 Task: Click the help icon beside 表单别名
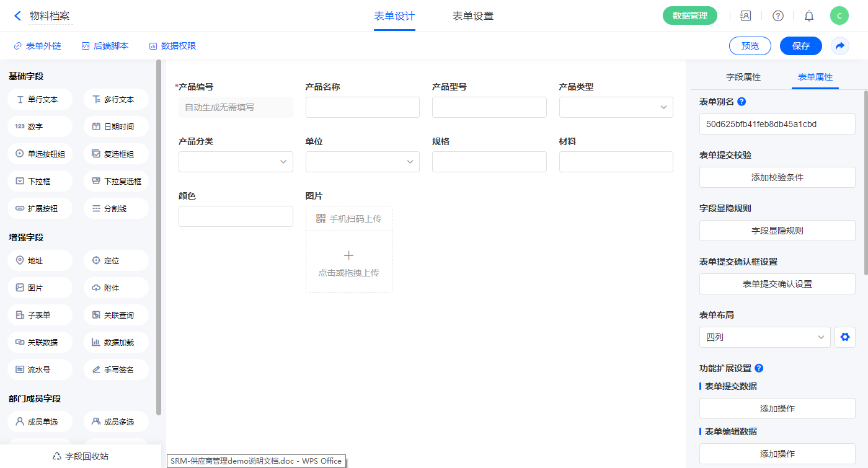(742, 102)
